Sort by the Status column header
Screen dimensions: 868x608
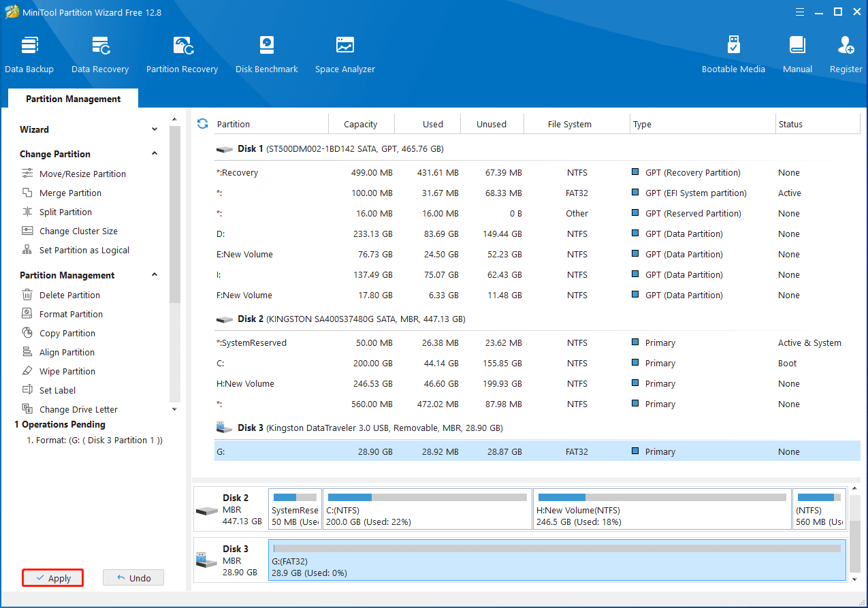(x=818, y=124)
